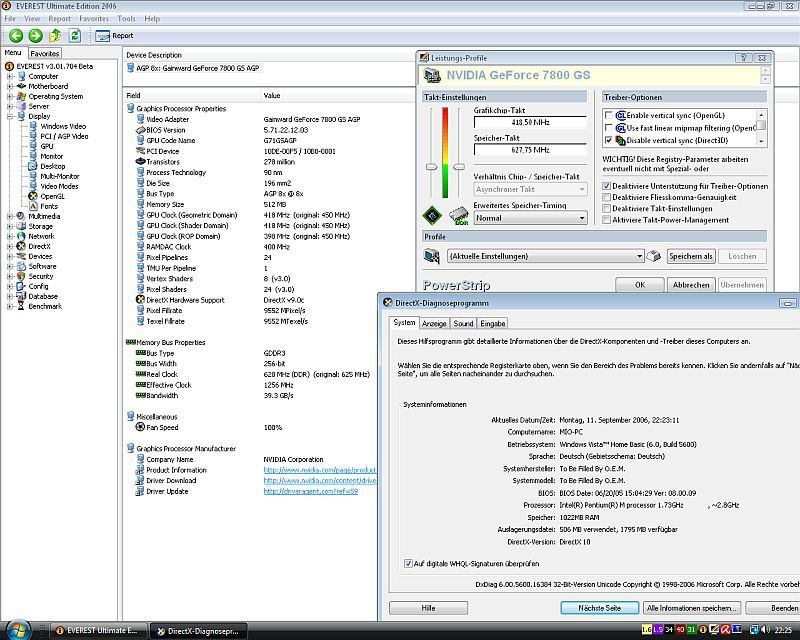Viewport: 800px width, 640px height.
Task: Open the Aktuelle Einstellungen profile dropdown
Action: pos(545,256)
